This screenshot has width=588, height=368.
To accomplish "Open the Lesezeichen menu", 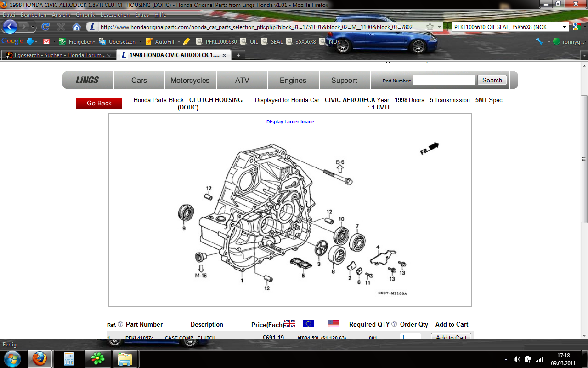I will point(115,15).
